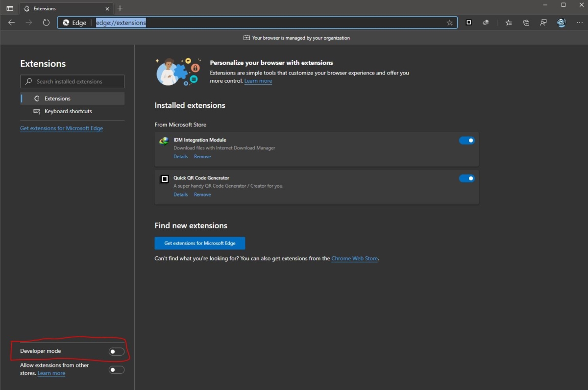Select the Extensions sidebar item

coord(57,98)
